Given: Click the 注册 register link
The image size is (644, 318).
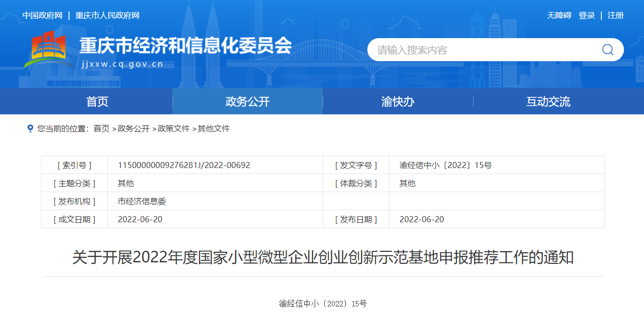Looking at the screenshot, I should [615, 16].
